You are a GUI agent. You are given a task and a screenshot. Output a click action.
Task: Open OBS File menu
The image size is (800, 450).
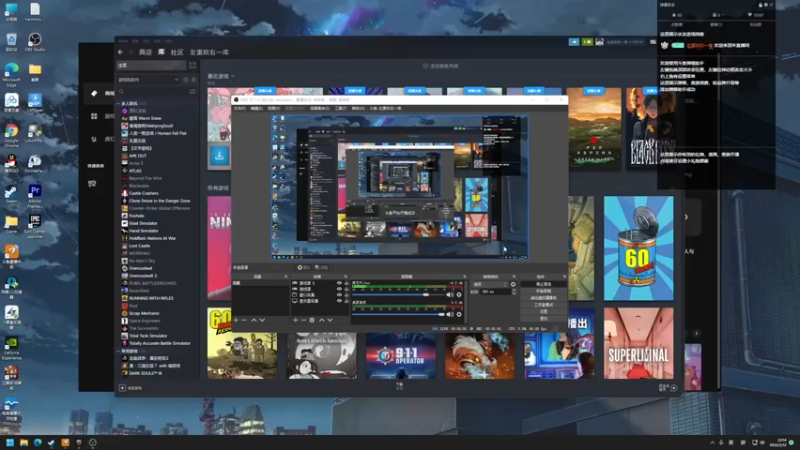(x=239, y=108)
